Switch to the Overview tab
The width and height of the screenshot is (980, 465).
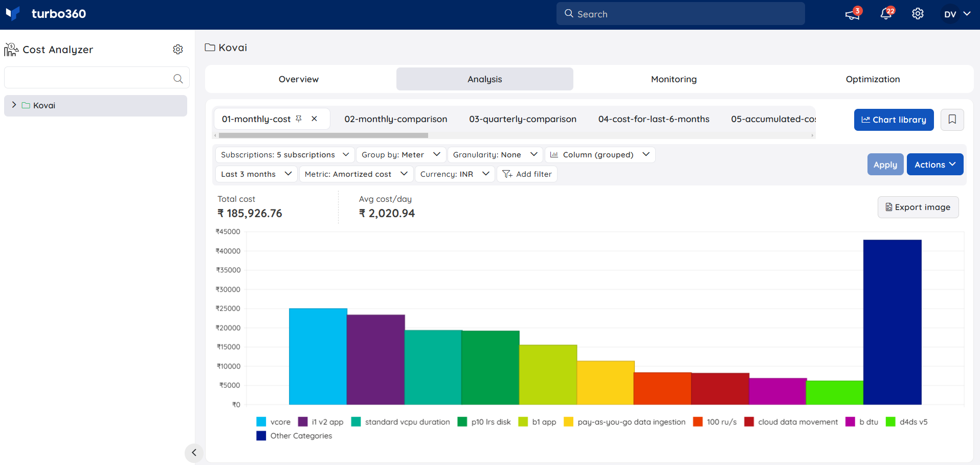point(299,79)
